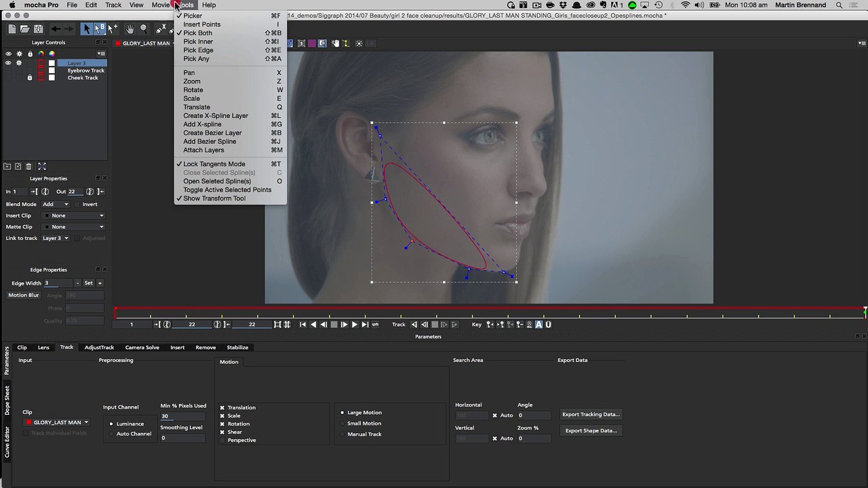This screenshot has width=868, height=488.
Task: Click the set In point icon
Action: 34,191
